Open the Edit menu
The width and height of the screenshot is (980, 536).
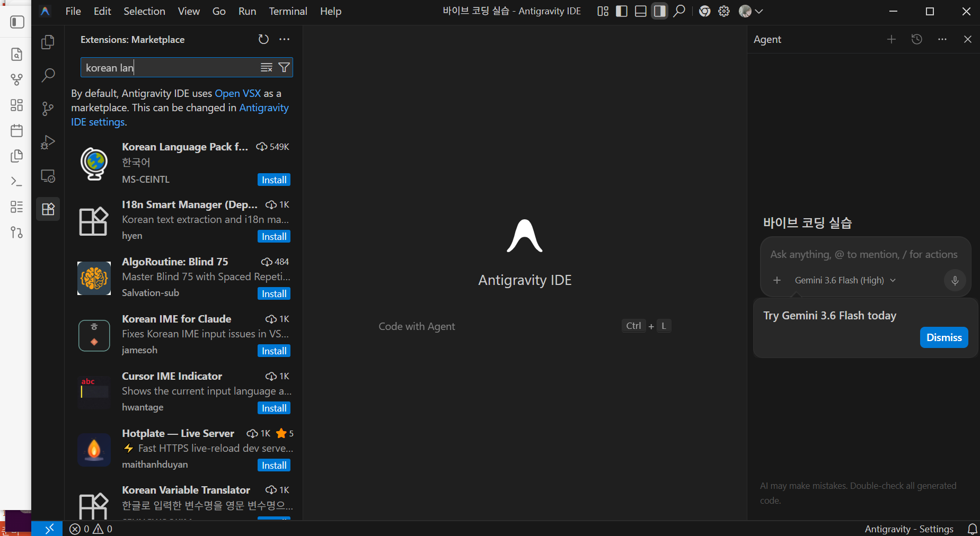click(x=102, y=11)
